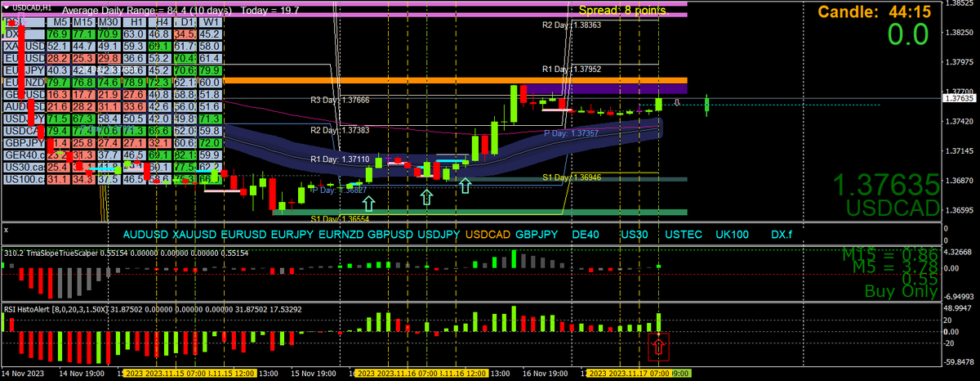Click the M5 column header in dashboard
Viewport: 980px width, 381px height.
click(57, 21)
